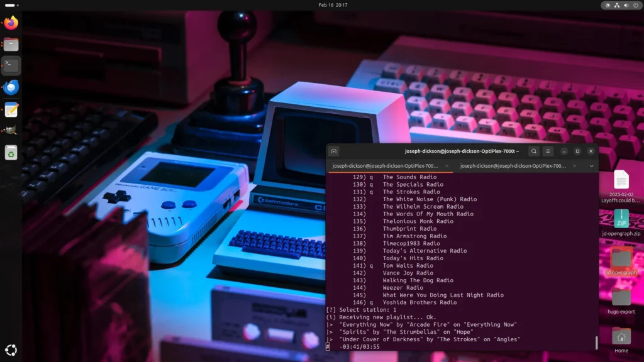Click "Vance Joy Radio" line
Screen dimensions: 644x362
coord(408,273)
